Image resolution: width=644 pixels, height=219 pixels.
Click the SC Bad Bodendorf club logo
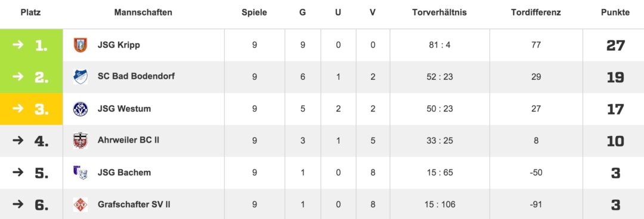click(x=80, y=77)
